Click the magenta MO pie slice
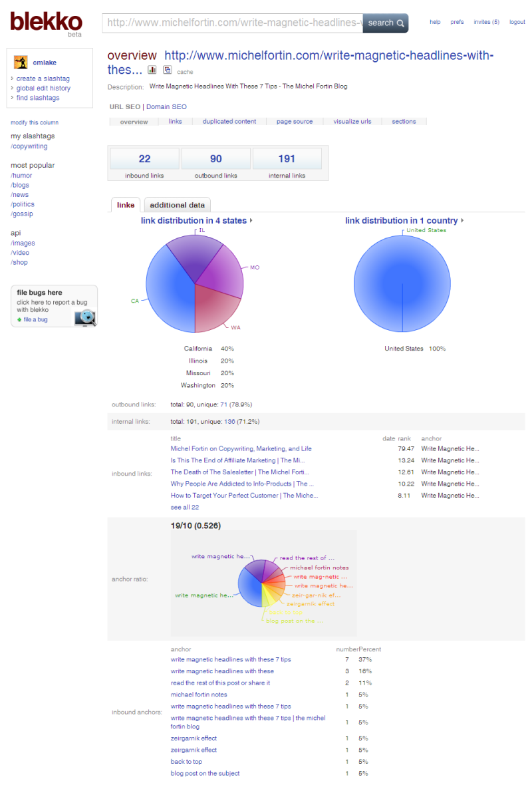 [223, 273]
